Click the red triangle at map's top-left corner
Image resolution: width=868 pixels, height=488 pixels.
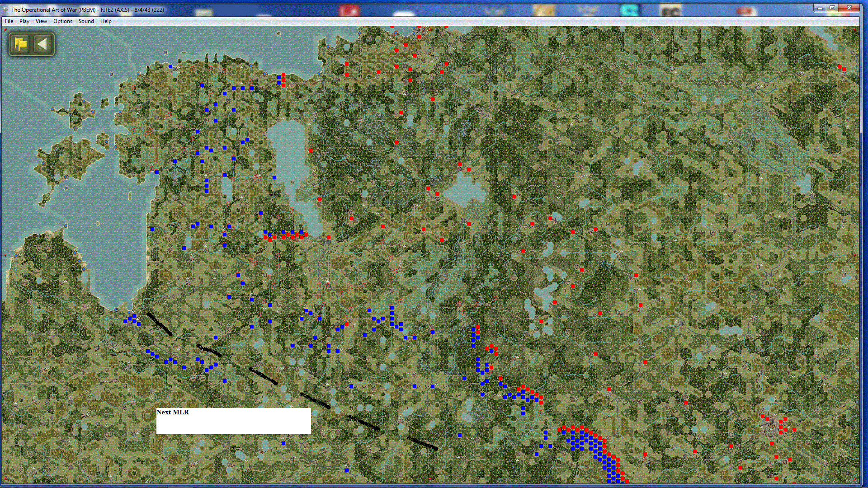[x=5, y=30]
